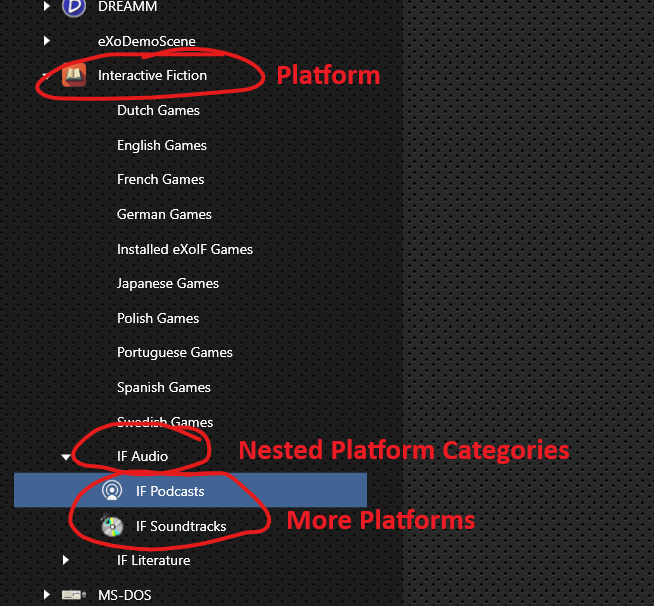Expand the MS-DOS platform node
The width and height of the screenshot is (654, 606).
tap(47, 595)
